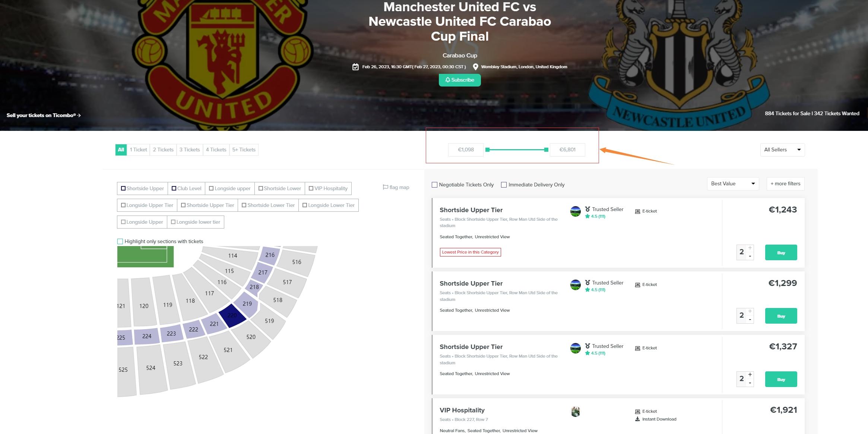Open the All Sellers dropdown
This screenshot has height=434, width=868.
pos(782,150)
